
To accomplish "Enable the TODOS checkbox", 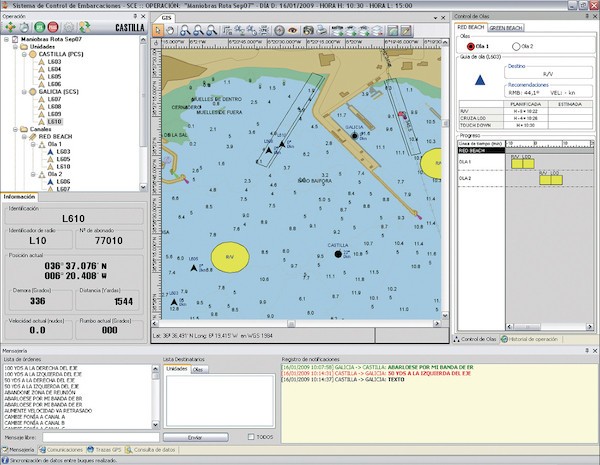I will pyautogui.click(x=251, y=437).
